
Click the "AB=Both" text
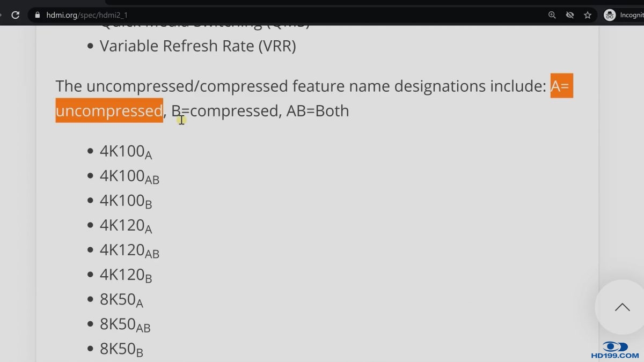318,110
